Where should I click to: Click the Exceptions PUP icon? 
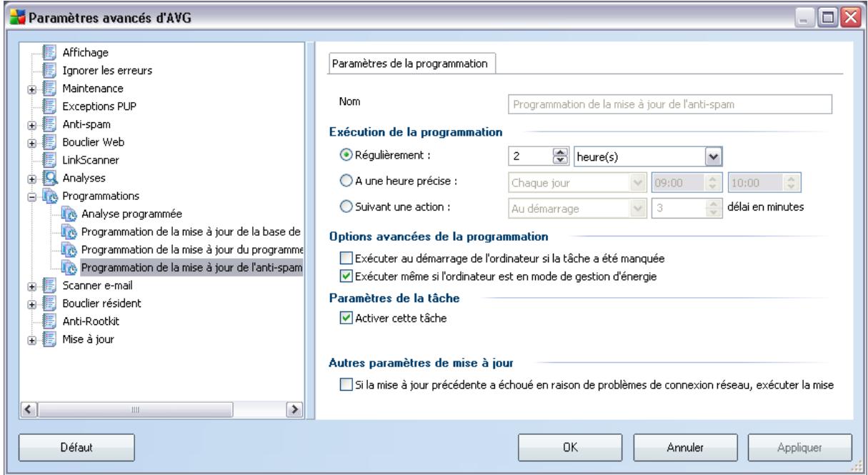coord(50,106)
